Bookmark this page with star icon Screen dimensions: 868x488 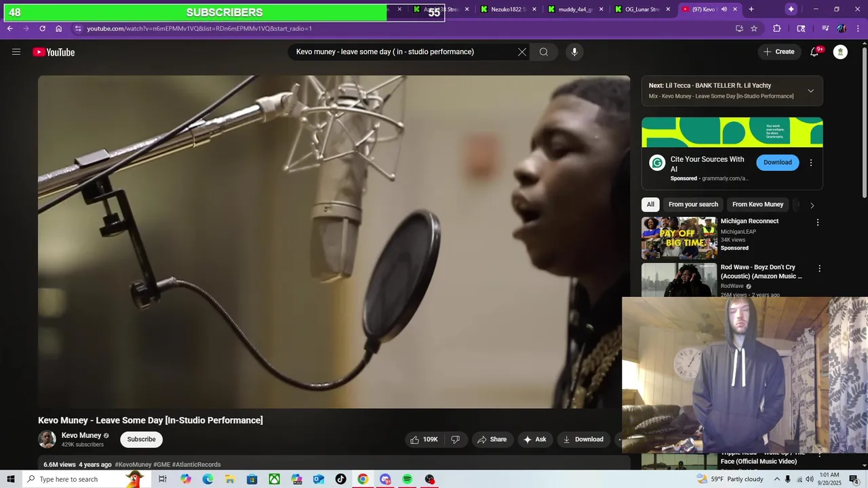754,28
